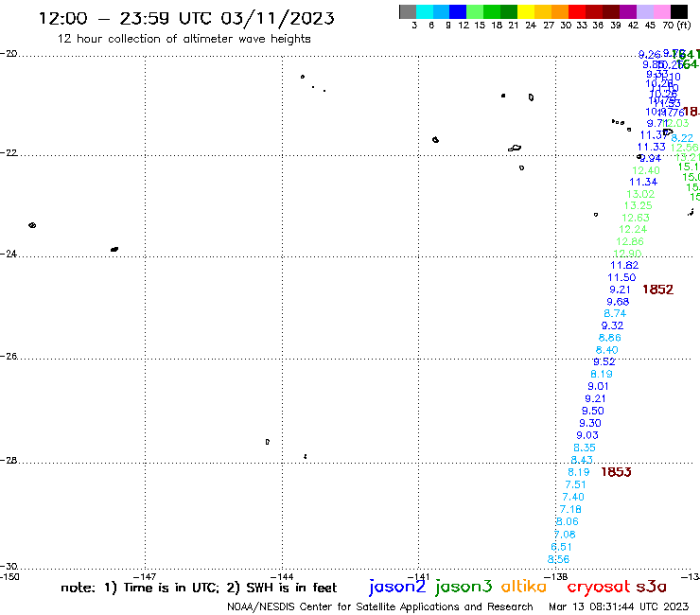This screenshot has width=700, height=615.
Task: Click the dark blue color bar swatch
Action: coord(458,12)
